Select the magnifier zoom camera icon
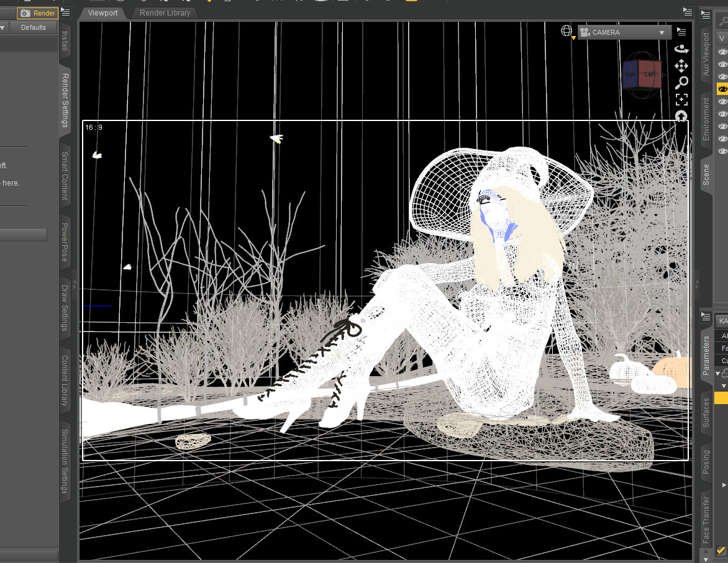Viewport: 728px width, 563px height. [681, 83]
